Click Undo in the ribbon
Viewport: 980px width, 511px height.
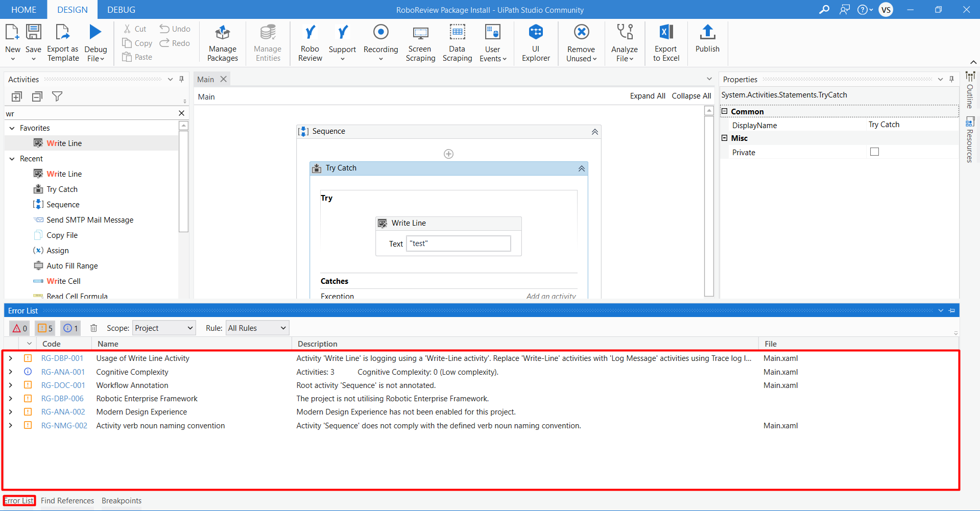point(175,29)
